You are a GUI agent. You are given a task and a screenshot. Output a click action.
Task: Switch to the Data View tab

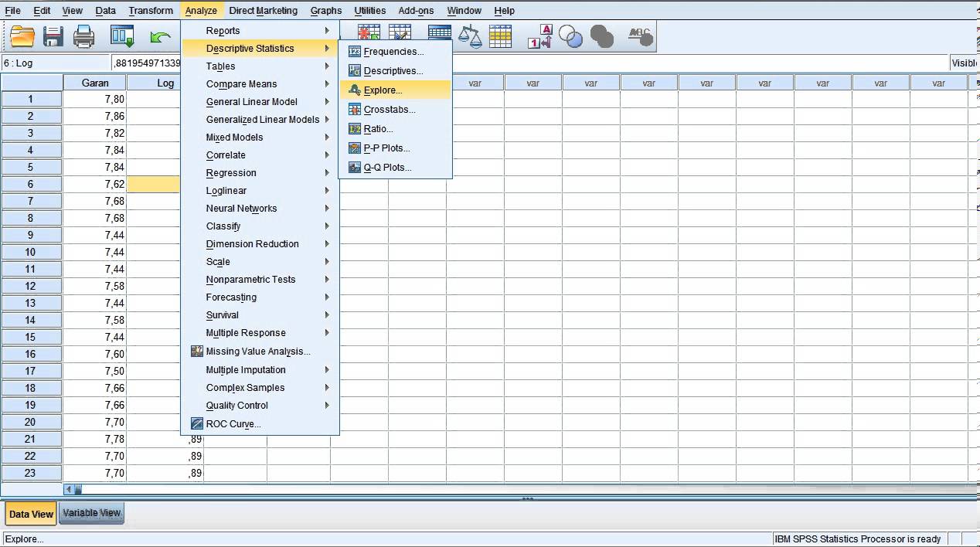[x=31, y=514]
